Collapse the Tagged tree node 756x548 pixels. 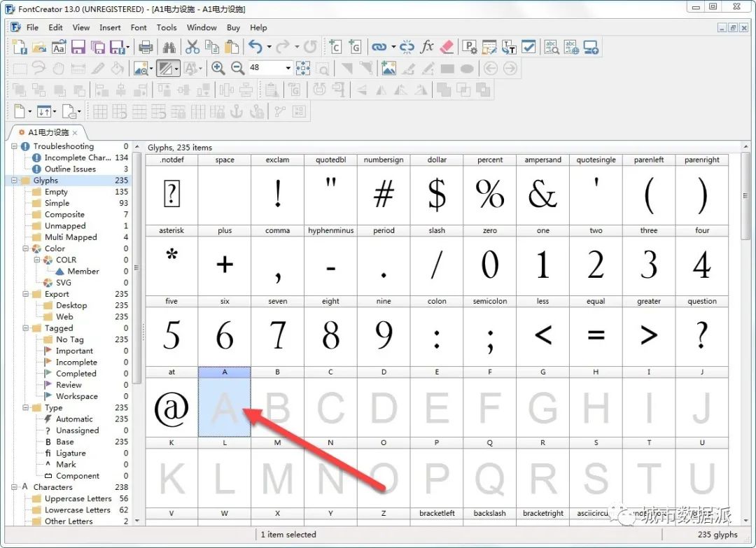pos(26,328)
